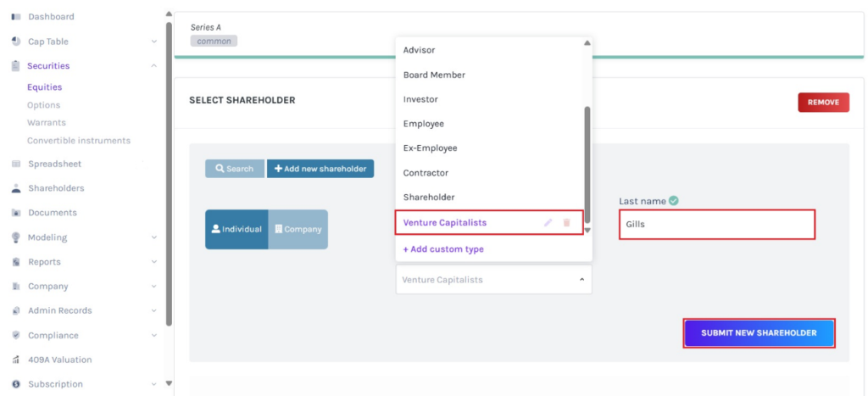Collapse the Venture Capitalists type dropdown
Viewport: 868px width, 396px height.
581,279
